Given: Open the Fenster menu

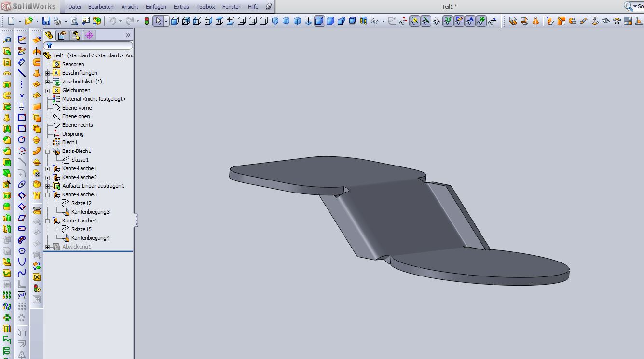Looking at the screenshot, I should [x=231, y=7].
